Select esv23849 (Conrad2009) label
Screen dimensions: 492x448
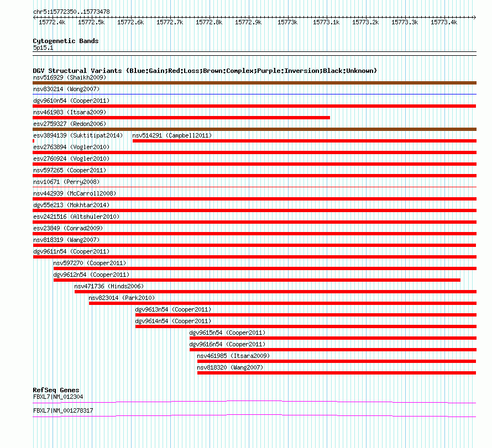(x=68, y=228)
